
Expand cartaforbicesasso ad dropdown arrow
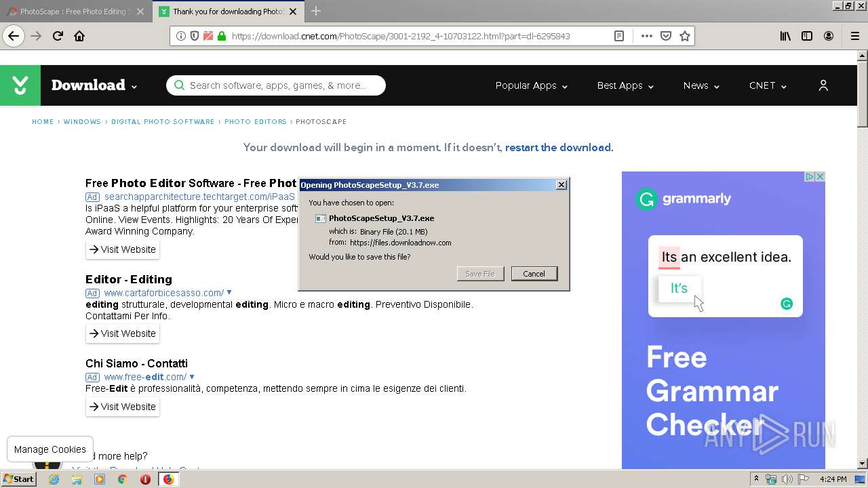(229, 293)
